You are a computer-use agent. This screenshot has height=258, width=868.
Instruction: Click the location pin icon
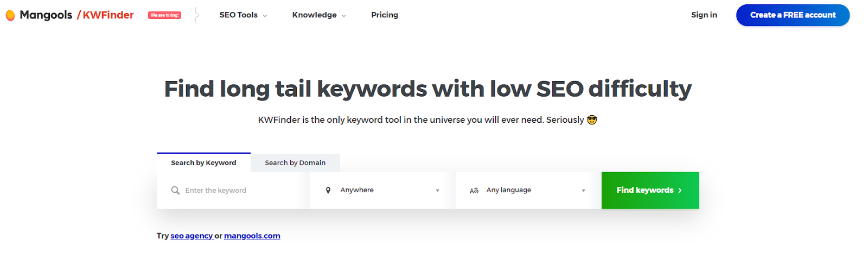coord(328,191)
